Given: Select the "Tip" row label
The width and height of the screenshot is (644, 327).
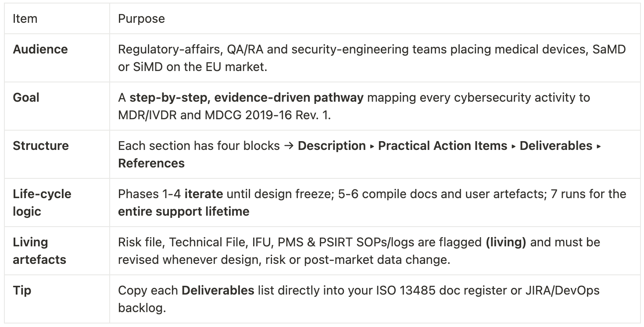Looking at the screenshot, I should (x=22, y=290).
